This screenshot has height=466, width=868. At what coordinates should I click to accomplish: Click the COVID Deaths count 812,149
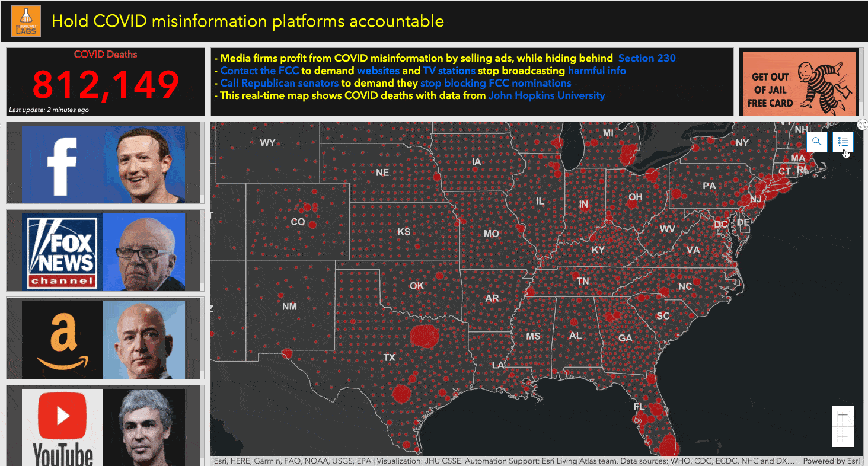[106, 85]
